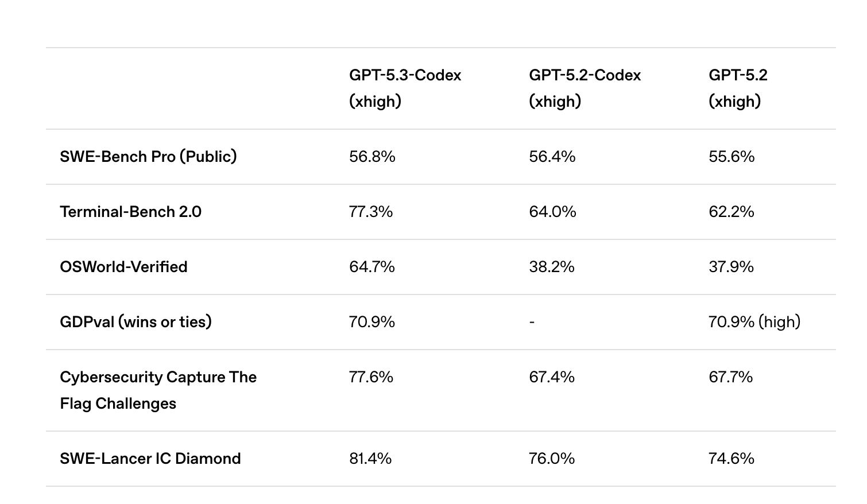Select the OSWorld-Verified row label
This screenshot has height=504, width=867.
tap(123, 266)
